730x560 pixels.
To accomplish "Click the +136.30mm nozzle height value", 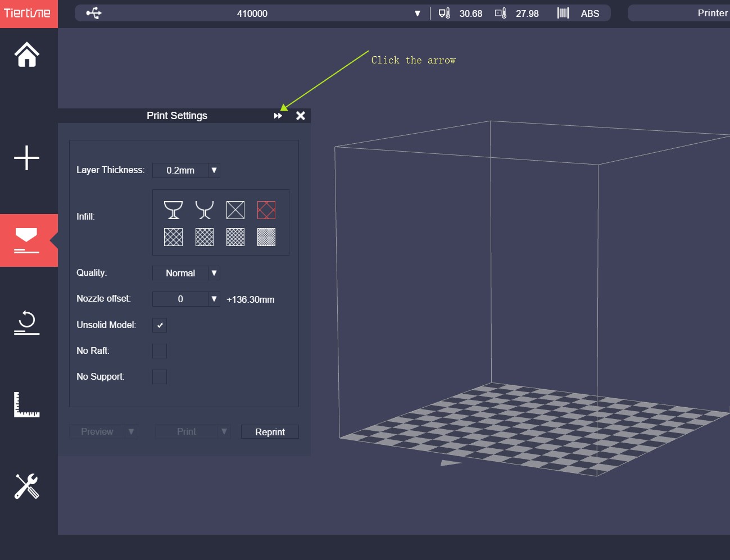I will pos(251,299).
